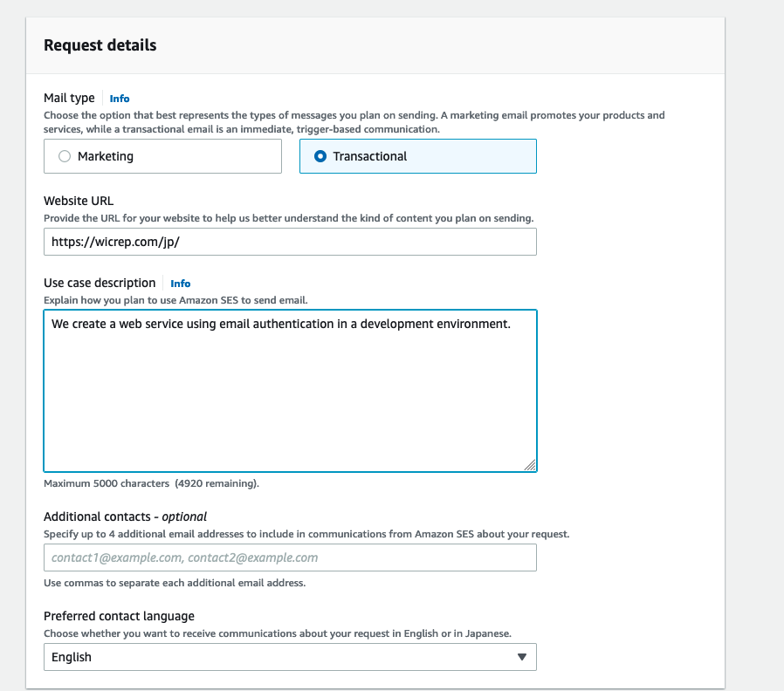Select the Marketing mail type option
The width and height of the screenshot is (784, 691).
[162, 156]
